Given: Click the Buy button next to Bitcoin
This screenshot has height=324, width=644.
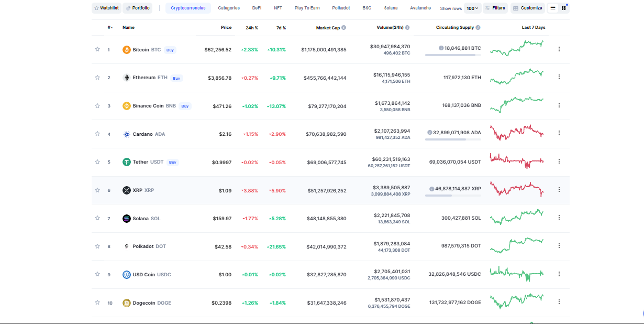Looking at the screenshot, I should (170, 50).
